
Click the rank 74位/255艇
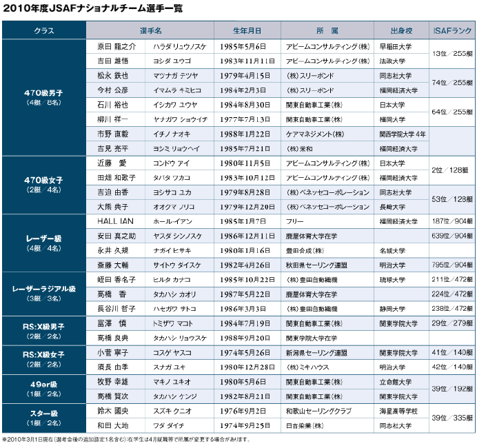[452, 83]
